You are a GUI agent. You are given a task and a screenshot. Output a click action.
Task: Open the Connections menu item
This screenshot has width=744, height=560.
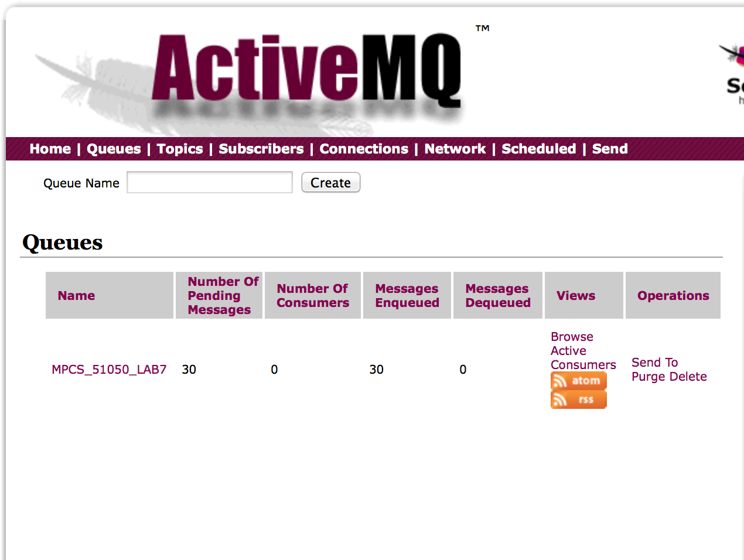click(364, 149)
